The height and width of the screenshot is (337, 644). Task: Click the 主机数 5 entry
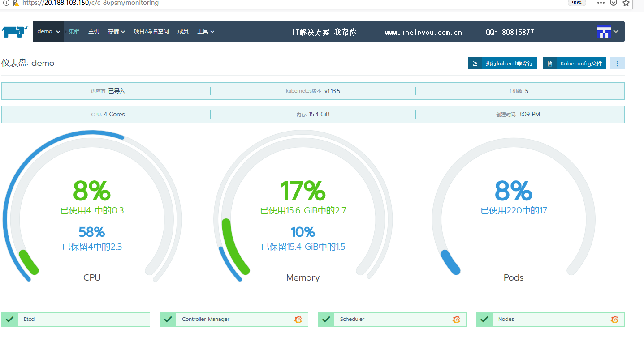[x=518, y=91]
